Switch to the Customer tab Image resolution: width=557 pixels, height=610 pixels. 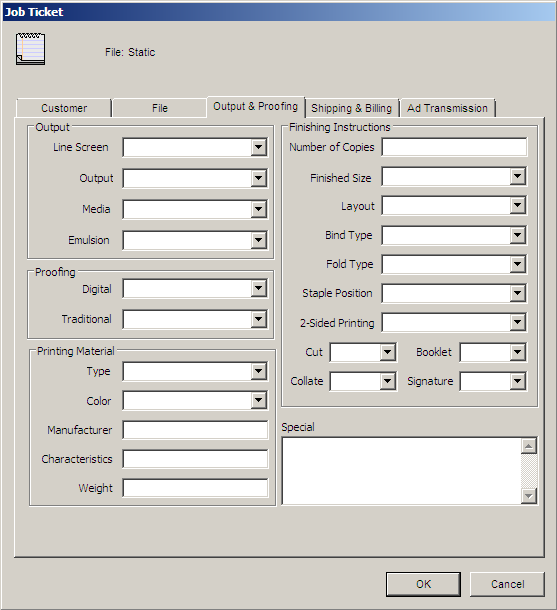[64, 108]
